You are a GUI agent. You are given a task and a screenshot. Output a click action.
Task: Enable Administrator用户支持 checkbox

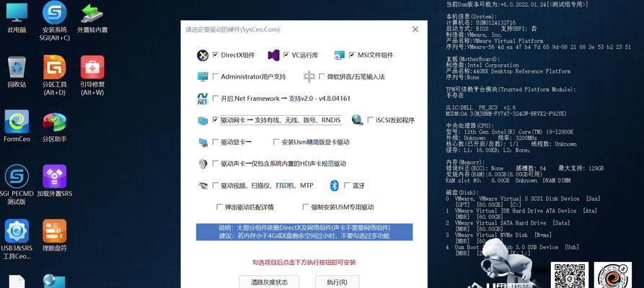coord(215,77)
